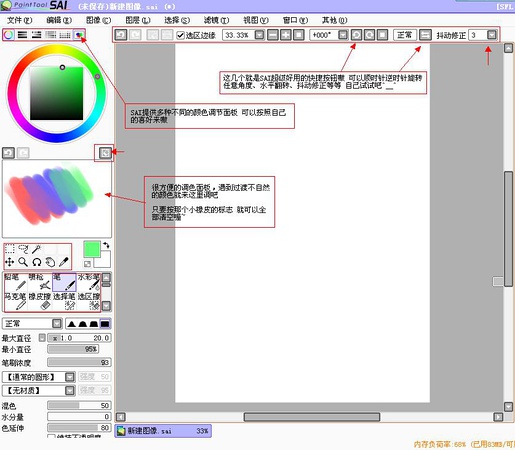Select the sharpest brush edge shape
The width and height of the screenshot is (515, 450).
point(71,324)
